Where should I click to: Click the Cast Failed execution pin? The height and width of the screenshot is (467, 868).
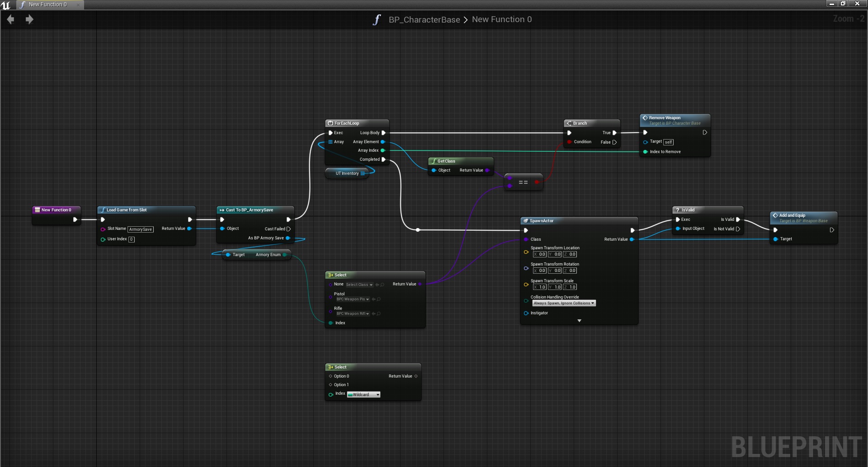(x=288, y=229)
